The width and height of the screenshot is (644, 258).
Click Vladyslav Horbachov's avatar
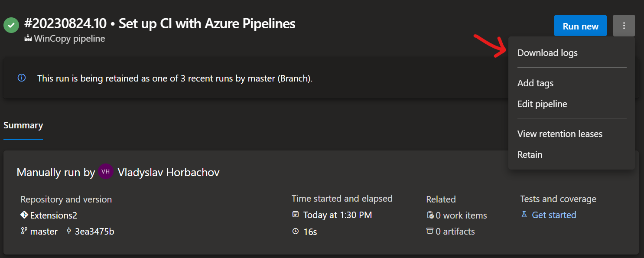tap(105, 172)
